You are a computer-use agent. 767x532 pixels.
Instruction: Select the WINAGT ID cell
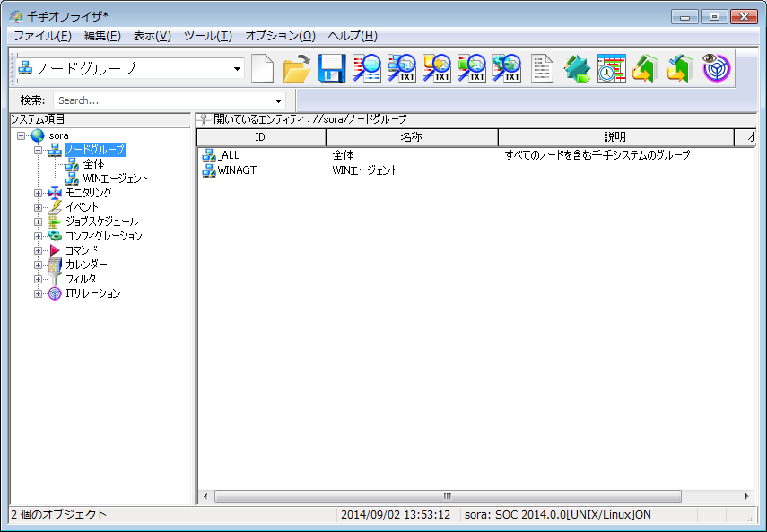coord(237,170)
